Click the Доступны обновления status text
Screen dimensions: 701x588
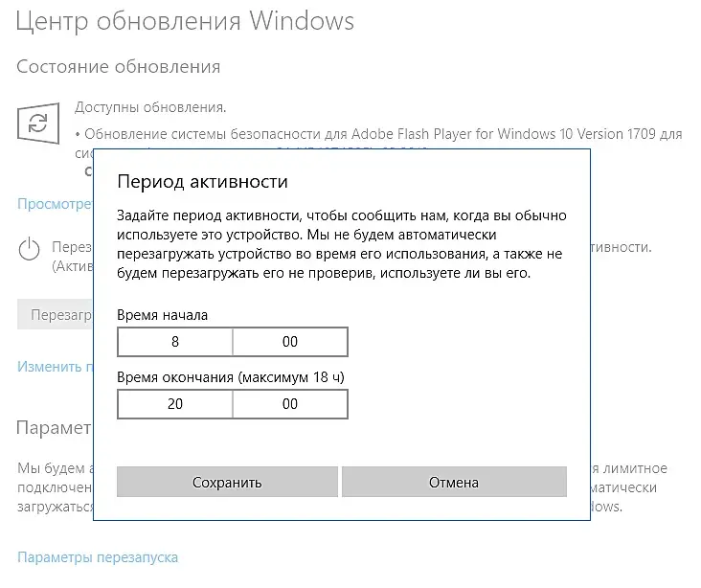coord(150,107)
